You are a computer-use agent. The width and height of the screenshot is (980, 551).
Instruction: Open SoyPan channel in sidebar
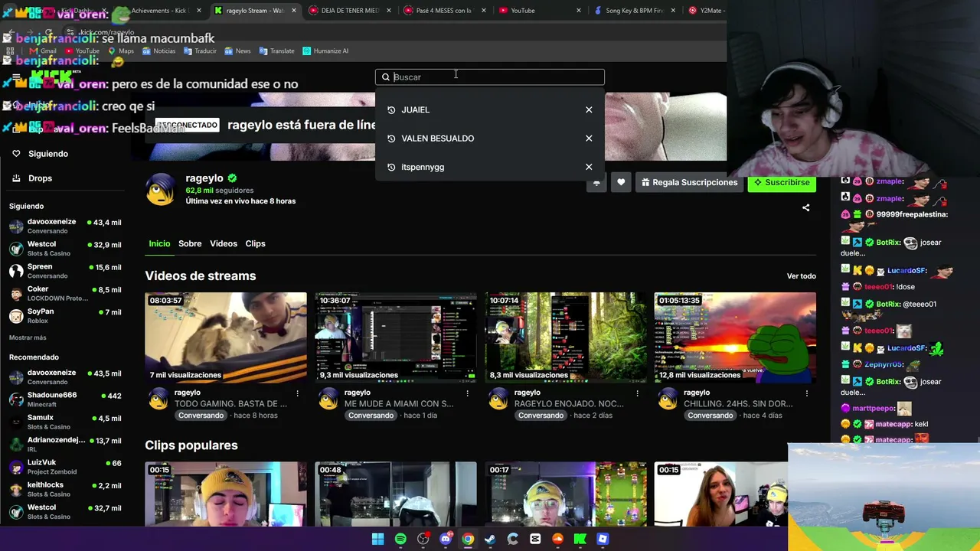pyautogui.click(x=65, y=316)
